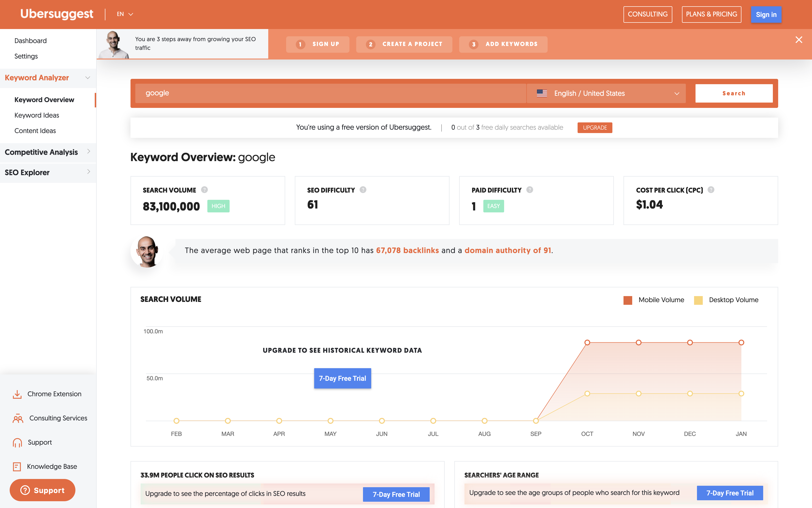812x508 pixels.
Task: Click Knowledge Base document icon
Action: coord(17,467)
